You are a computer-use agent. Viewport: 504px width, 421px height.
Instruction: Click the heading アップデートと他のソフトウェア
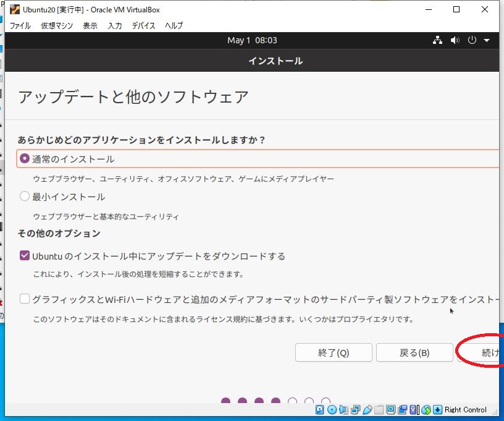coord(133,97)
